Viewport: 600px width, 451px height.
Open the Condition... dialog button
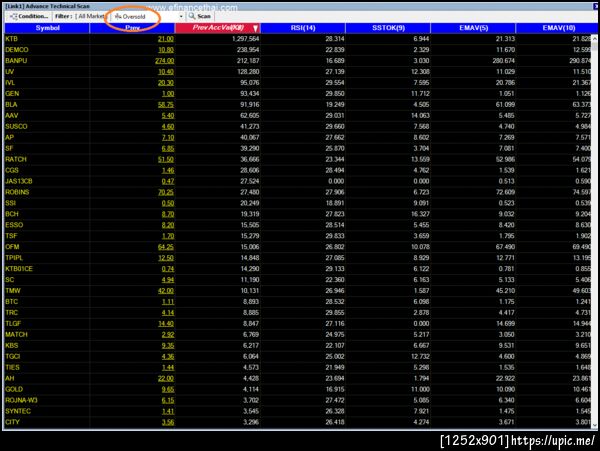click(x=29, y=16)
